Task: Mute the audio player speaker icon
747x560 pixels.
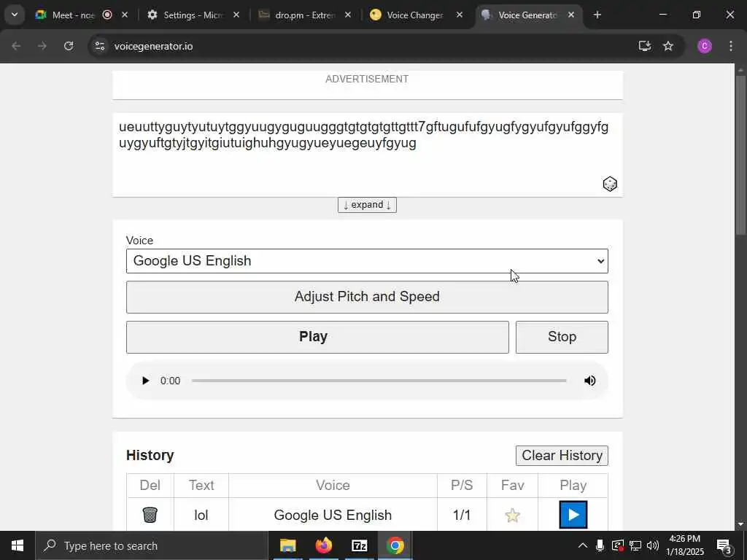Action: [589, 381]
